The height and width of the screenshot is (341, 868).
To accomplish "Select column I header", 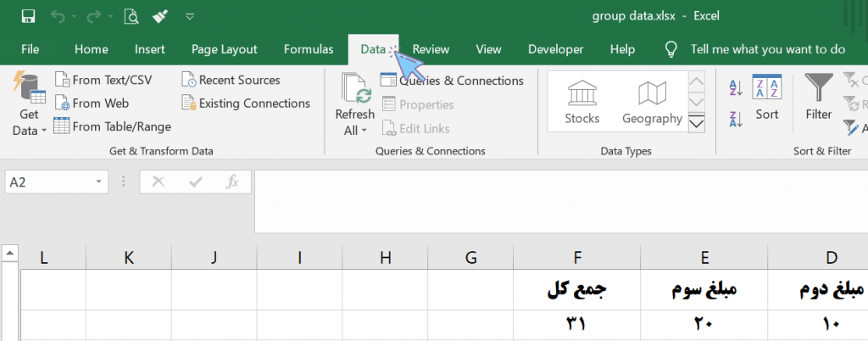I will click(x=299, y=257).
